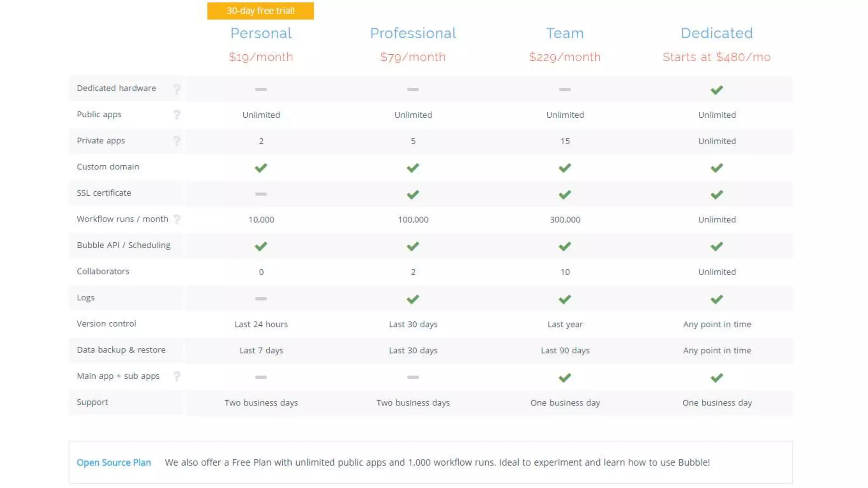Click the $79/month price text

pyautogui.click(x=413, y=57)
